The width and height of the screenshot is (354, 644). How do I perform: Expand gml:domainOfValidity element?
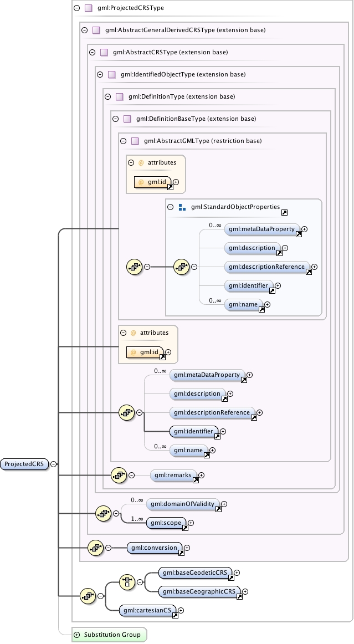coord(224,504)
